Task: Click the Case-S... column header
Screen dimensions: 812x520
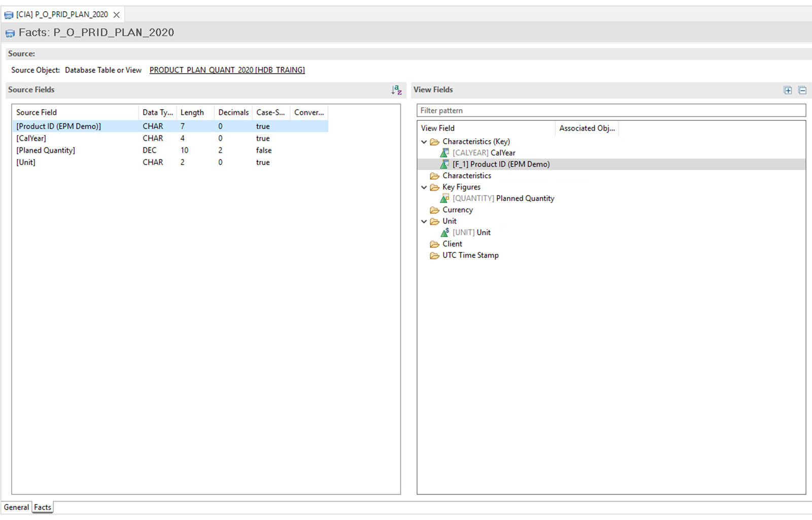Action: (x=271, y=112)
